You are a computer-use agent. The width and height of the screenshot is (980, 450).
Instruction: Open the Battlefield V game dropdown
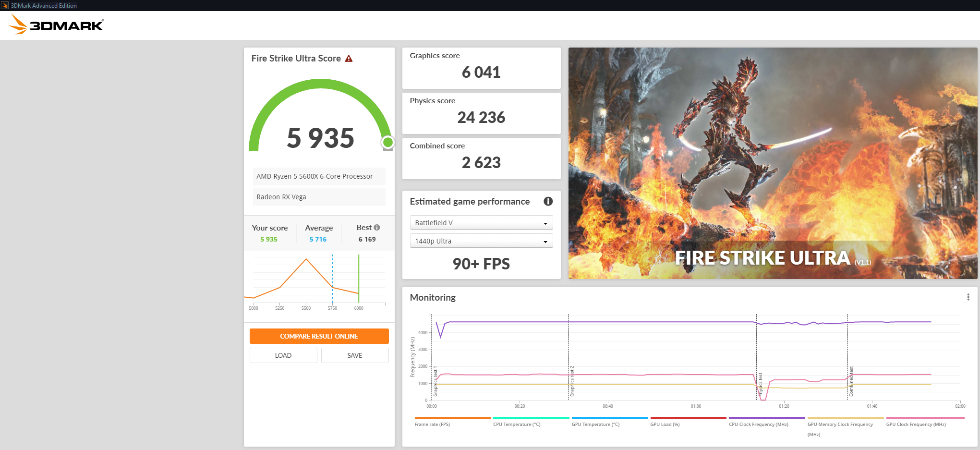click(x=481, y=223)
